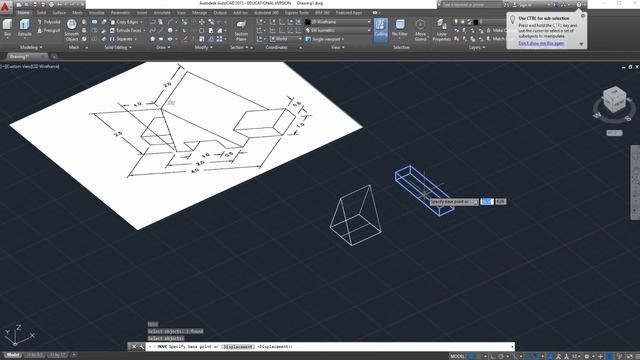
Task: Open the Mesh ribbon tab
Action: click(77, 13)
